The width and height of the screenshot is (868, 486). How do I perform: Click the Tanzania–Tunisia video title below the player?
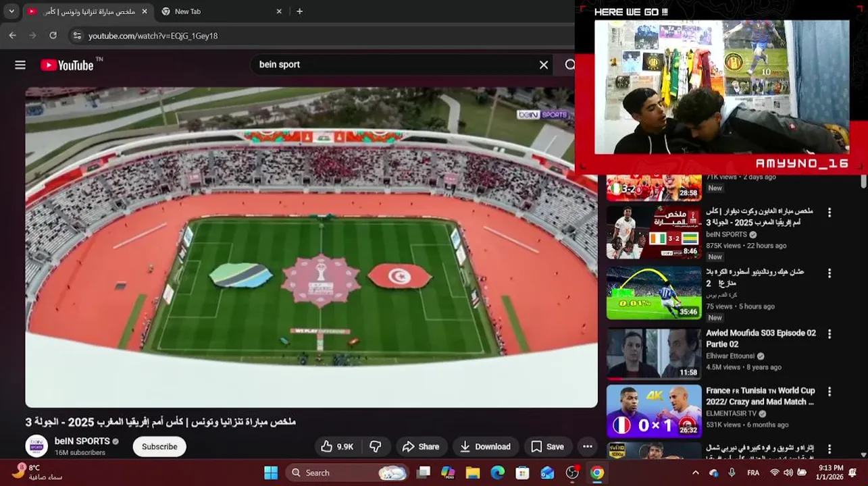tap(161, 422)
